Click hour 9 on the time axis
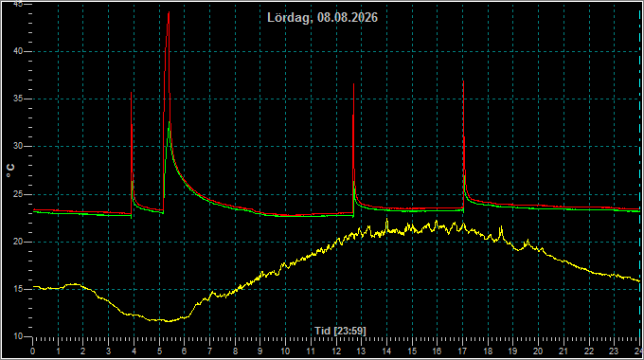The height and width of the screenshot is (360, 644). (x=260, y=351)
